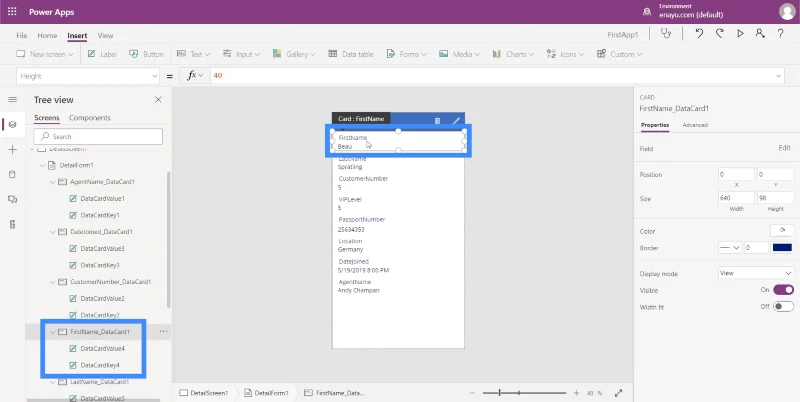This screenshot has height=402, width=800.
Task: Collapse AgentName_DataCard1 tree node
Action: (x=53, y=182)
